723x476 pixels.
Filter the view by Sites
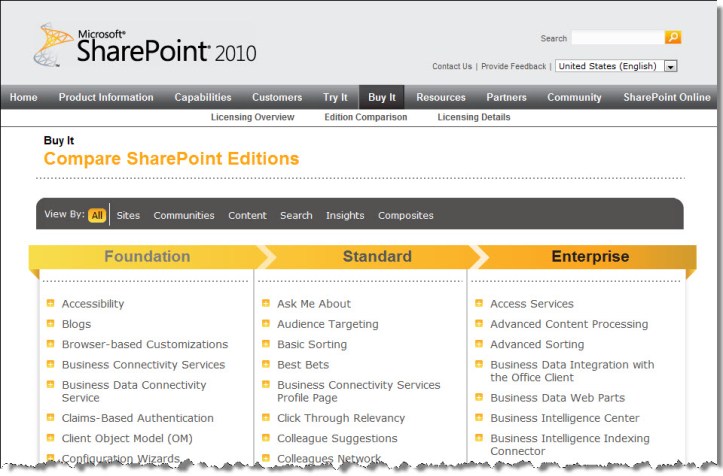[128, 215]
